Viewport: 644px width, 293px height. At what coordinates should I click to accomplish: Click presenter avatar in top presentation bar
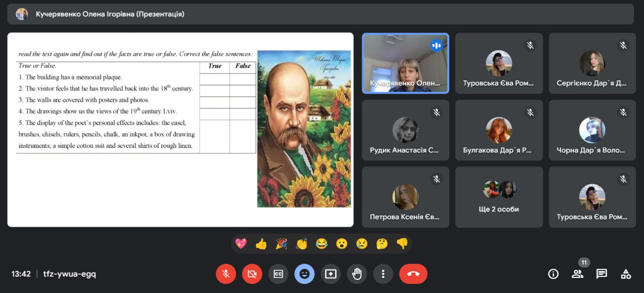22,14
